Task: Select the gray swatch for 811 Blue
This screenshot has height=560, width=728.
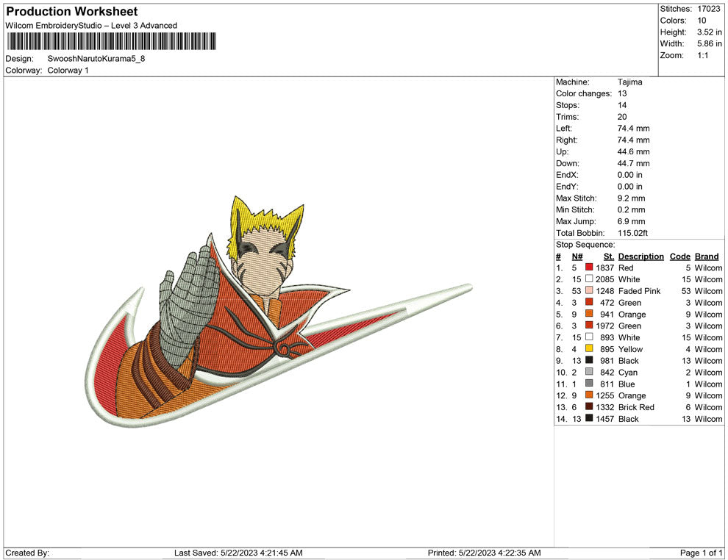Action: [x=589, y=383]
